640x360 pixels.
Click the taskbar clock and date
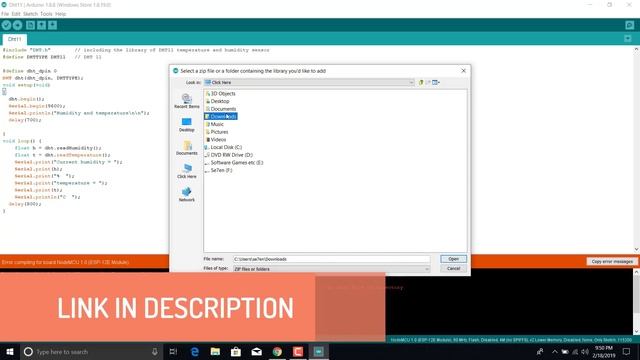[604, 351]
